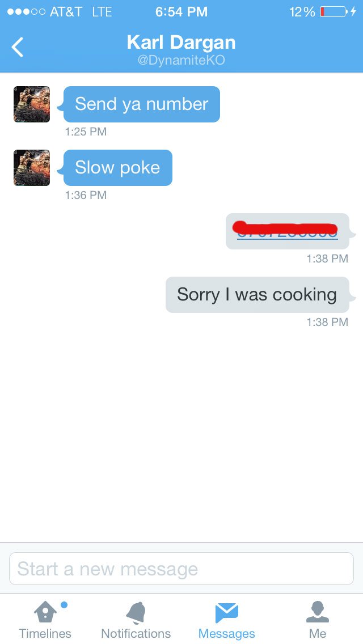Screen dimensions: 363x644
Task: Open the Notifications bell icon
Action: point(136,612)
